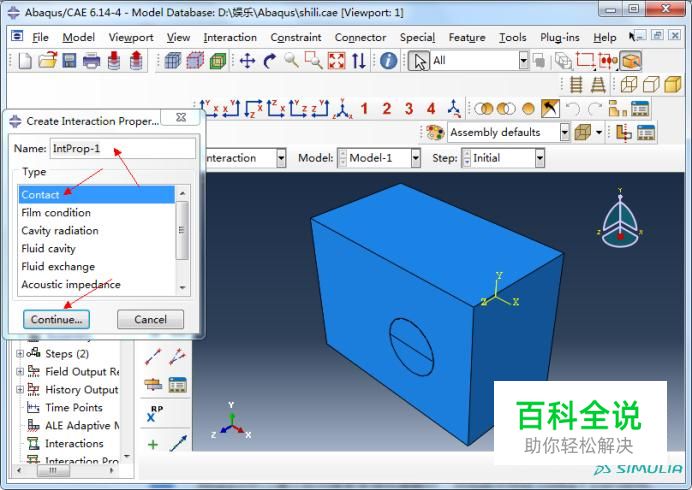The width and height of the screenshot is (692, 490).
Task: Open the Step Initial dropdown
Action: [540, 158]
